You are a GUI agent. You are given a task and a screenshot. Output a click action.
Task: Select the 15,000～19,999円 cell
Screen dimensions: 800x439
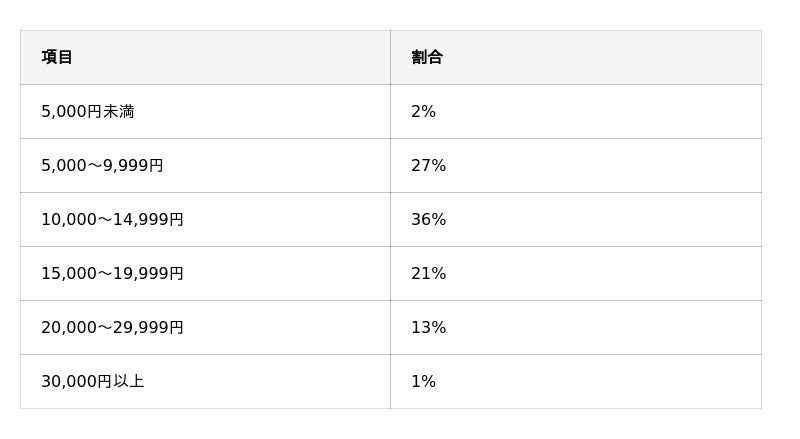205,274
